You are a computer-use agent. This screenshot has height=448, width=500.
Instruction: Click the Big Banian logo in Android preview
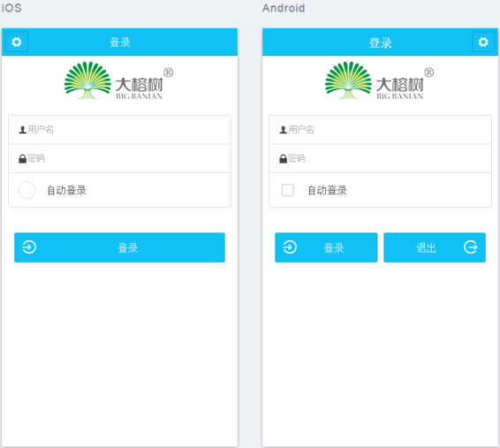coord(380,80)
